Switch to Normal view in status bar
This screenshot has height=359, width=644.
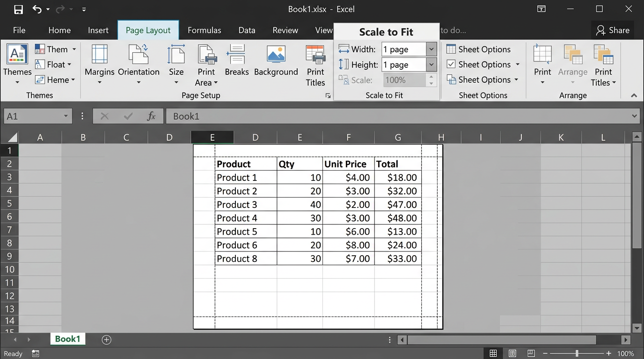click(x=493, y=353)
